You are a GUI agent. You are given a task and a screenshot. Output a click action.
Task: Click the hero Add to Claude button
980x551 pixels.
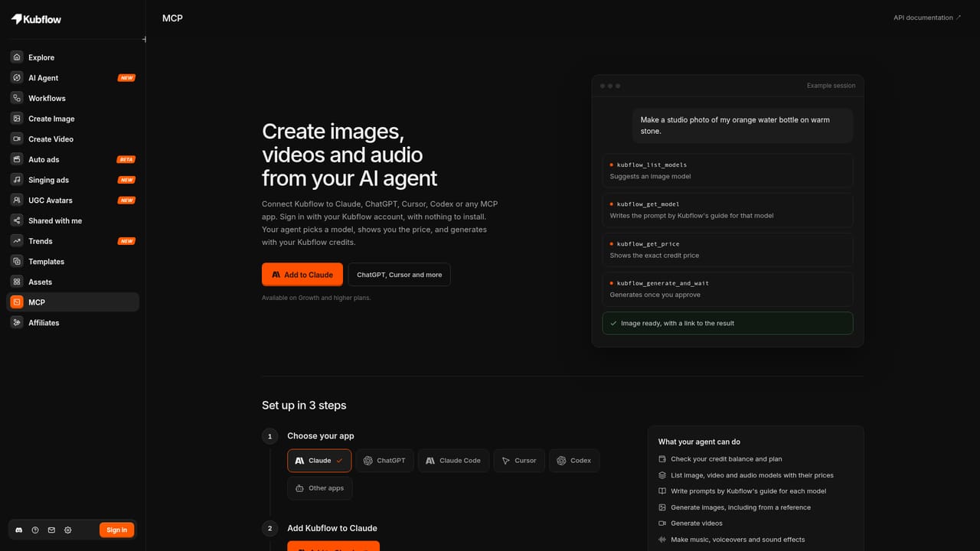(x=302, y=275)
